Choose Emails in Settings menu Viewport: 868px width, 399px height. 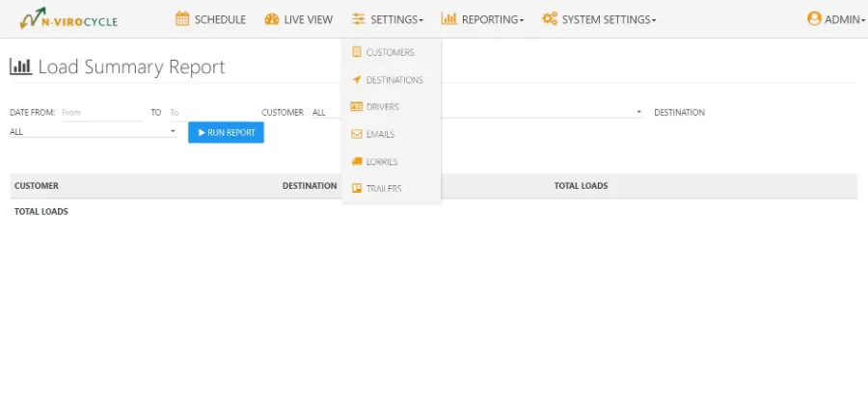(380, 135)
